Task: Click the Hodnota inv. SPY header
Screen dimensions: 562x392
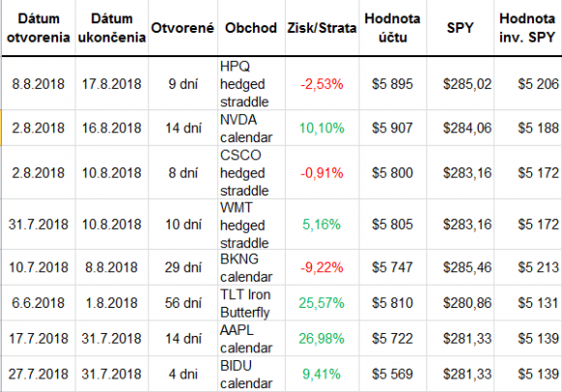Action: point(527,28)
